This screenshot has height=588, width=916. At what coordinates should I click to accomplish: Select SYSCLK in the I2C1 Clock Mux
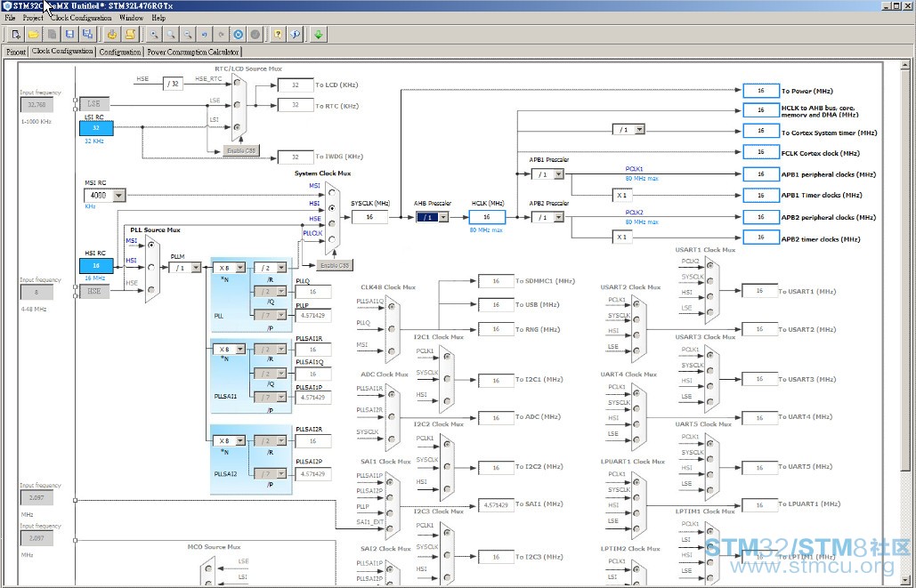coord(446,378)
